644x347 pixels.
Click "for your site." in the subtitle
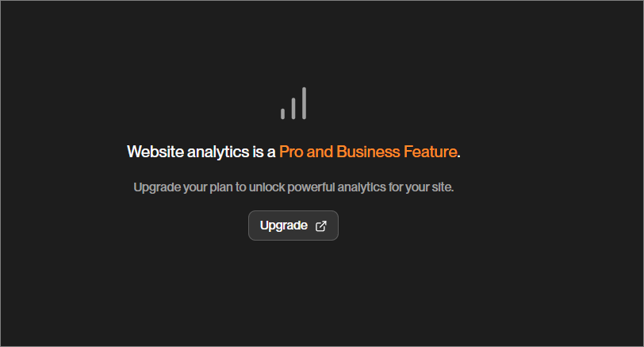coord(421,188)
